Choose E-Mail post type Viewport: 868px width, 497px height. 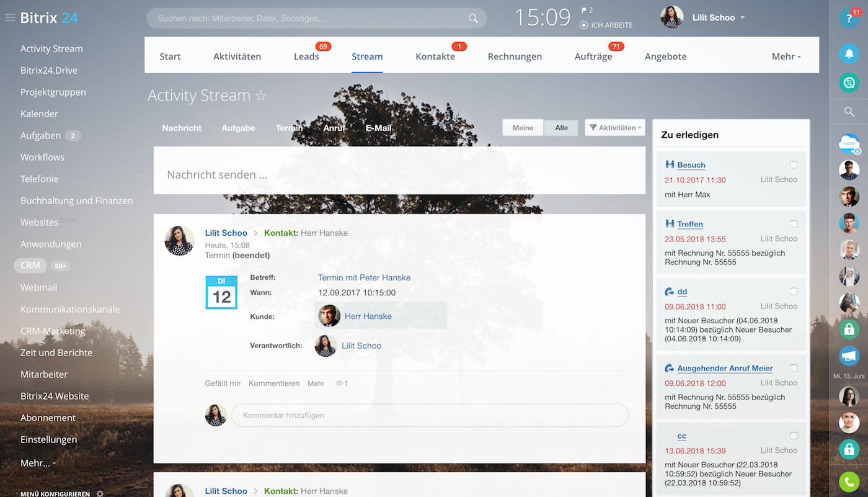[x=378, y=128]
